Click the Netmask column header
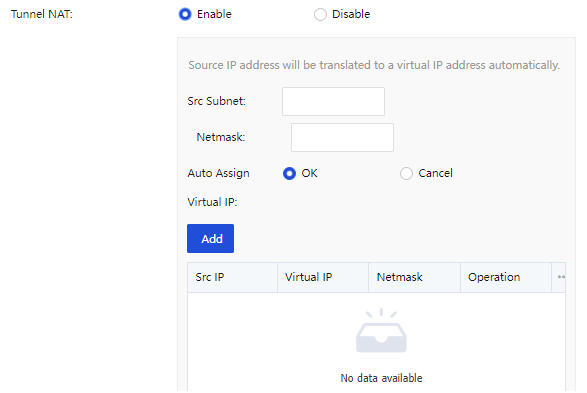 pos(414,277)
